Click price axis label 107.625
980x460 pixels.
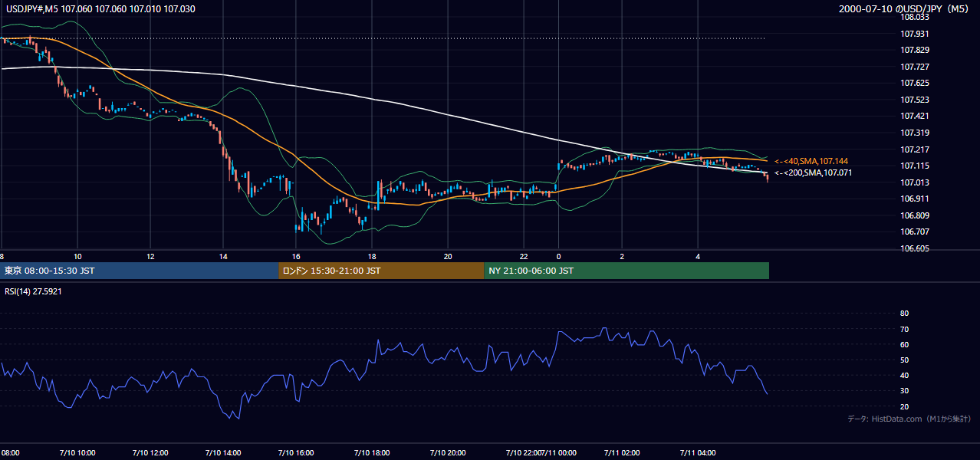[x=915, y=83]
